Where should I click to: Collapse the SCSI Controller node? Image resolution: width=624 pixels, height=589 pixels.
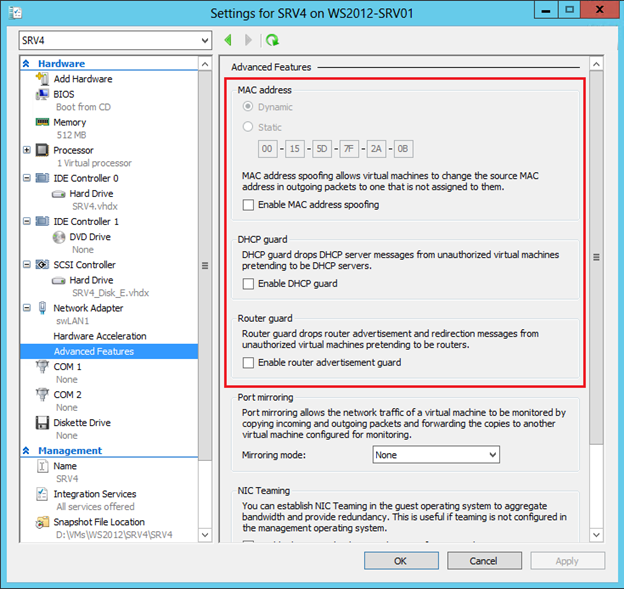pos(27,265)
